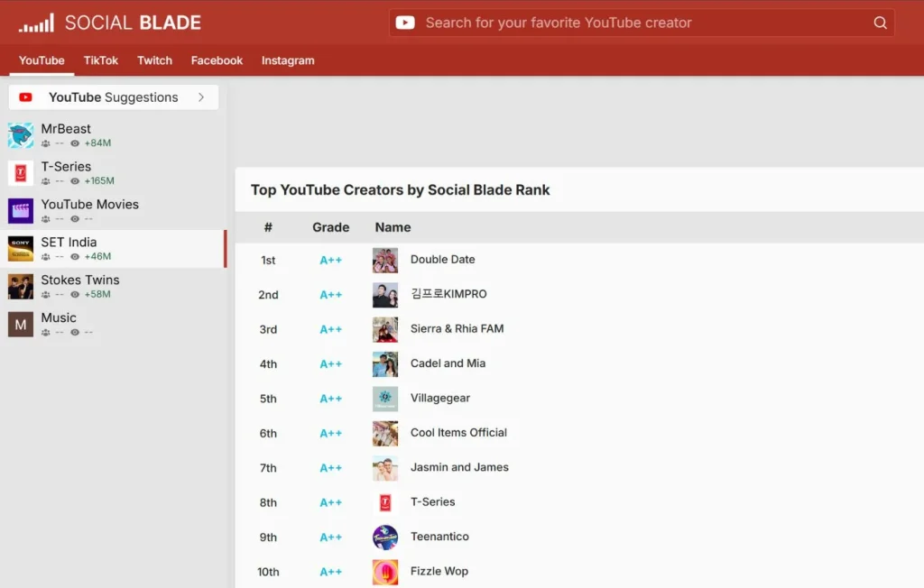Click the eye views icon under SET India
Viewport: 924px width, 588px height.
click(x=75, y=256)
